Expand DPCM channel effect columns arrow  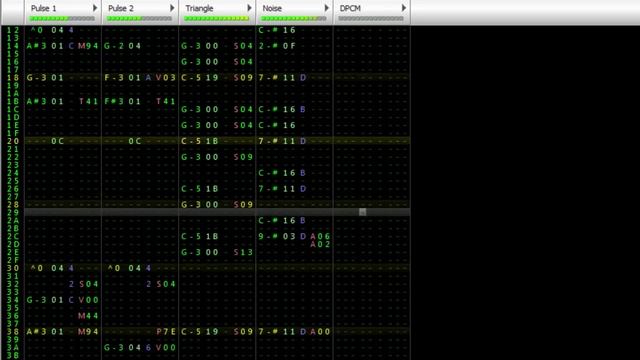[403, 8]
